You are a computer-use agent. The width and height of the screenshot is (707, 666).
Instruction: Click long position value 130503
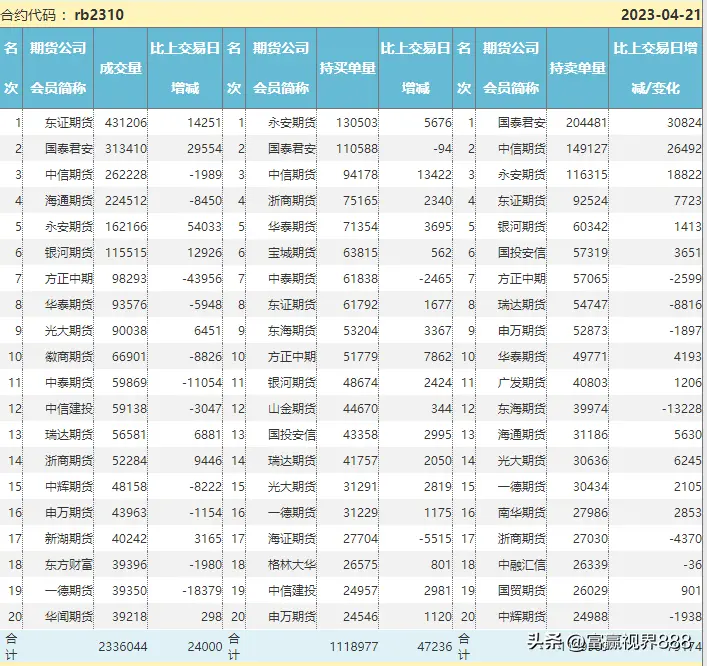[356, 123]
